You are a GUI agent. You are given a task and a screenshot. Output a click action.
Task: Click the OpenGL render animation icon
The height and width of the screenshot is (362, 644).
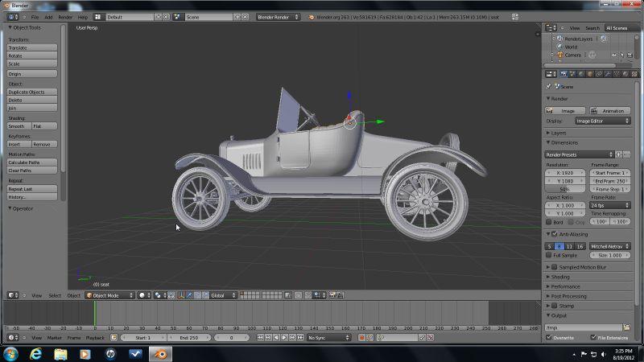tap(340, 295)
